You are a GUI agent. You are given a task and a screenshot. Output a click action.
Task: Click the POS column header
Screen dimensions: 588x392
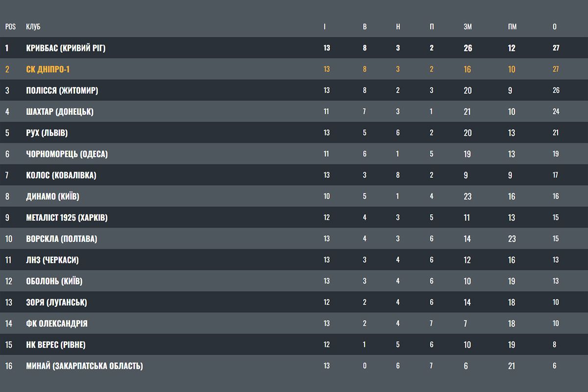[x=10, y=26]
